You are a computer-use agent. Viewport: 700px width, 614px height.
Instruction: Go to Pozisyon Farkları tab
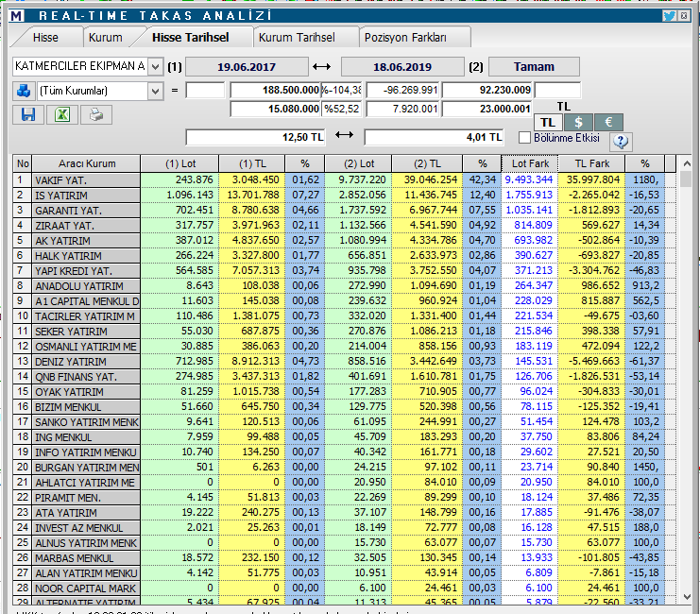405,38
